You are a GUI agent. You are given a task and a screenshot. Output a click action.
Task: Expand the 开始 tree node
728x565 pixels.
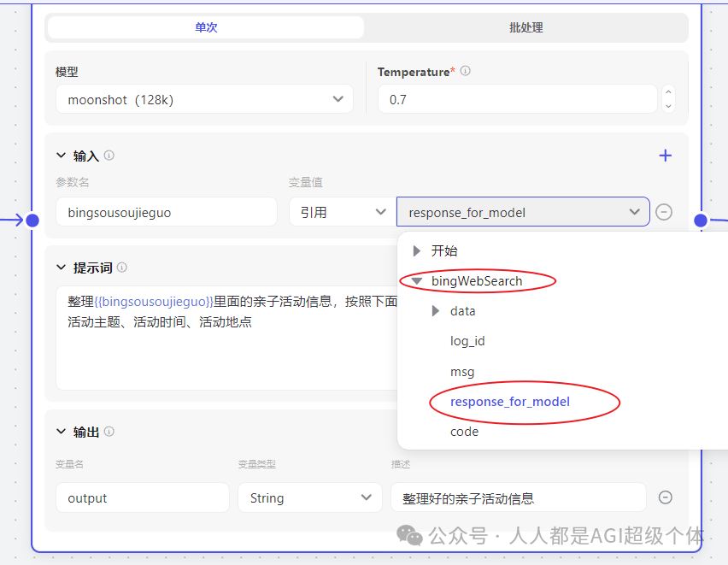(416, 251)
